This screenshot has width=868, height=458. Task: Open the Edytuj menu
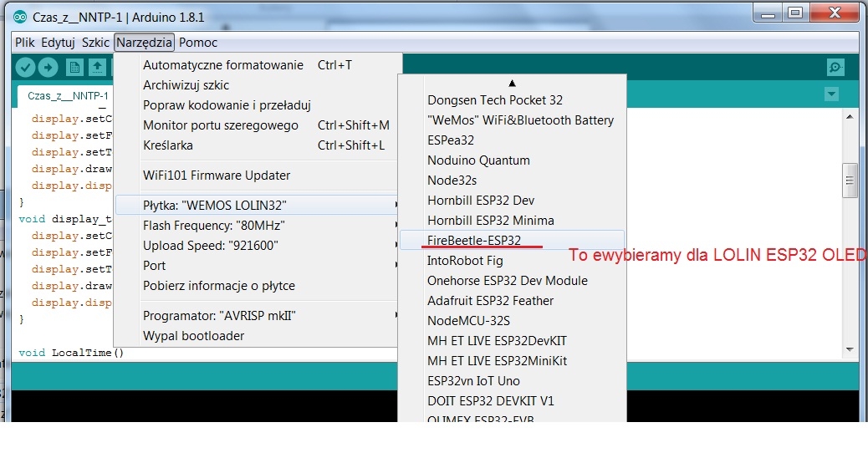(x=59, y=43)
